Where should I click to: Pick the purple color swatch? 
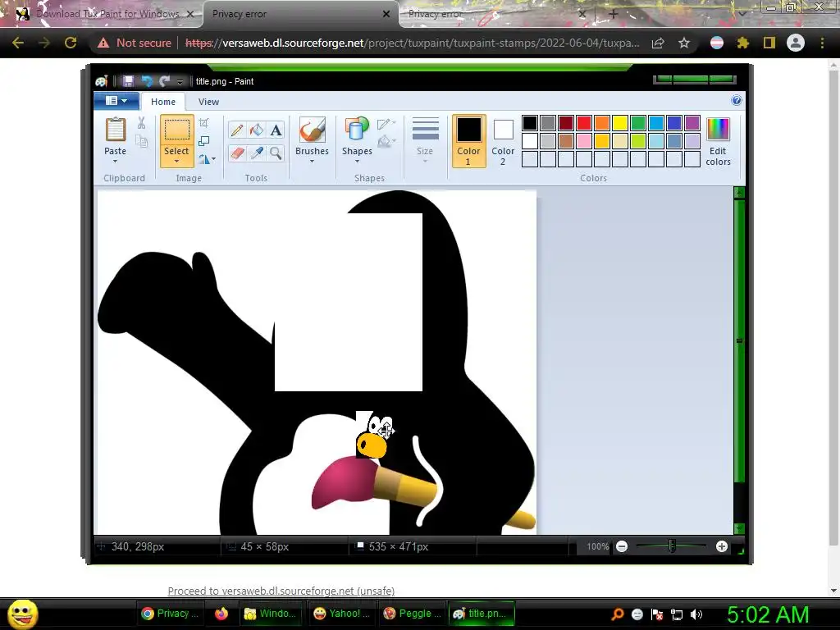[692, 123]
